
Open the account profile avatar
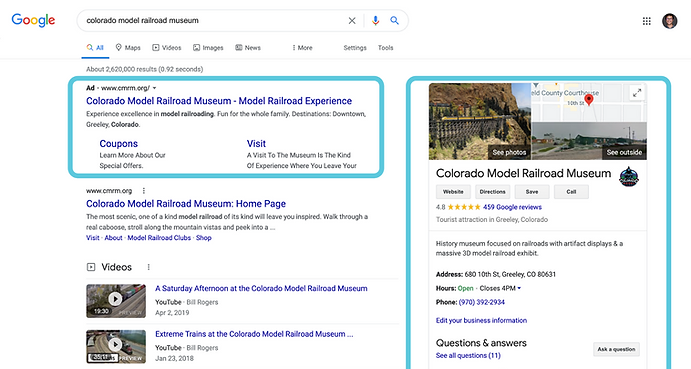click(669, 21)
